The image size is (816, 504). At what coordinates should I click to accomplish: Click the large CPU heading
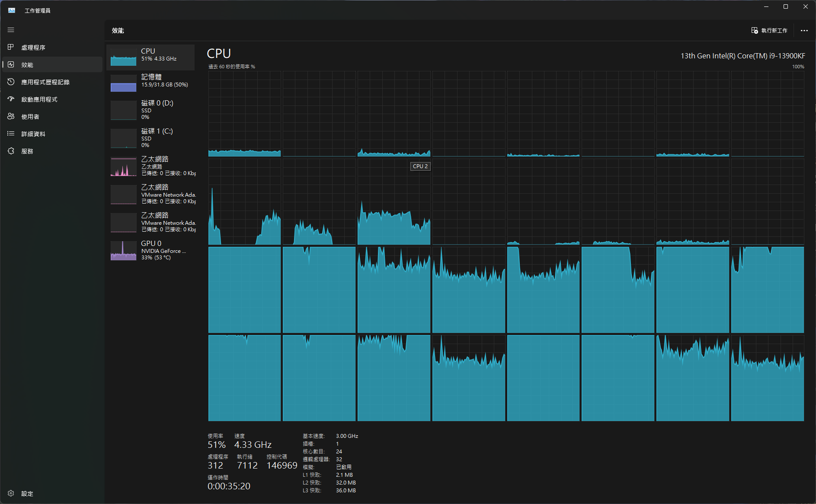click(219, 54)
